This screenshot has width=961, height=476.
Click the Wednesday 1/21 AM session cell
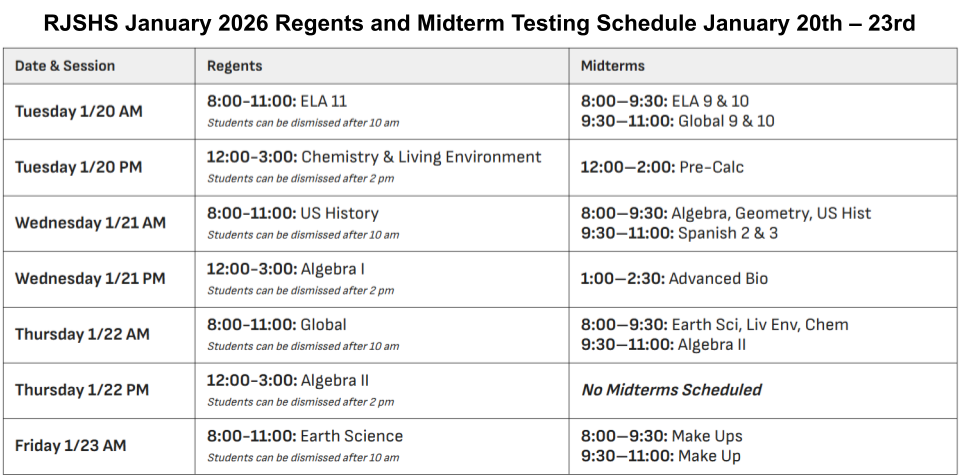(91, 223)
